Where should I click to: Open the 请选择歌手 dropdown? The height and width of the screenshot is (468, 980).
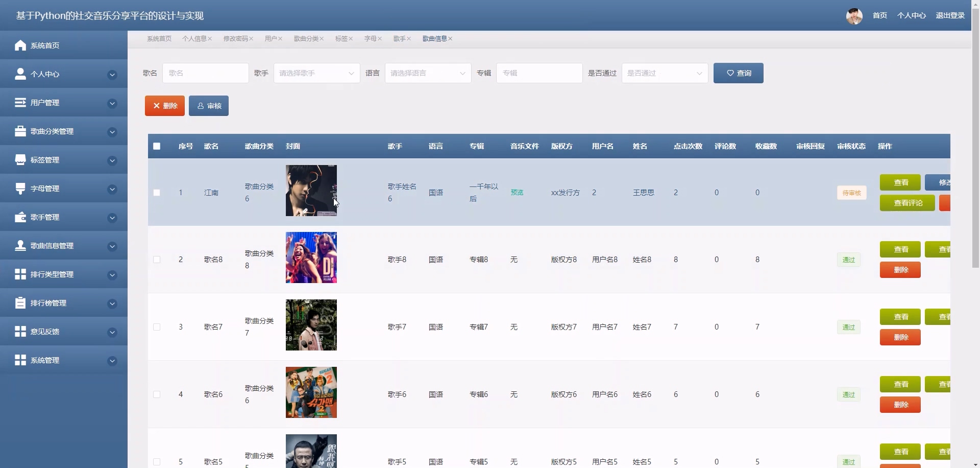[316, 73]
